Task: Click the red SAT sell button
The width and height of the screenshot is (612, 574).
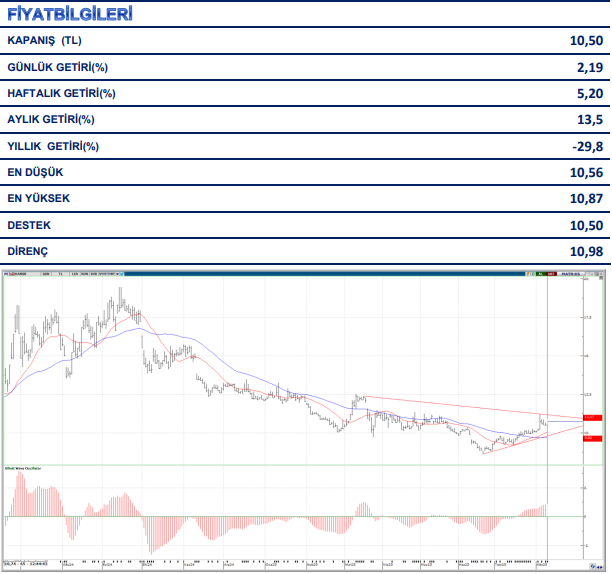Action: pyautogui.click(x=550, y=272)
